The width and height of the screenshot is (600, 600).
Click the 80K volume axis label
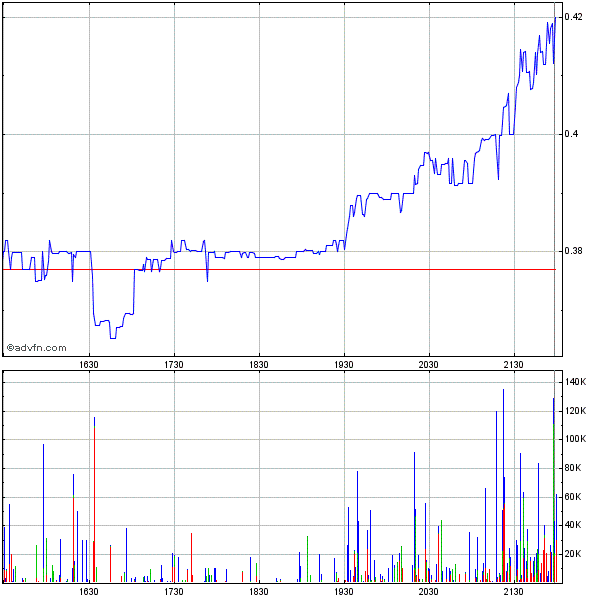coord(573,468)
